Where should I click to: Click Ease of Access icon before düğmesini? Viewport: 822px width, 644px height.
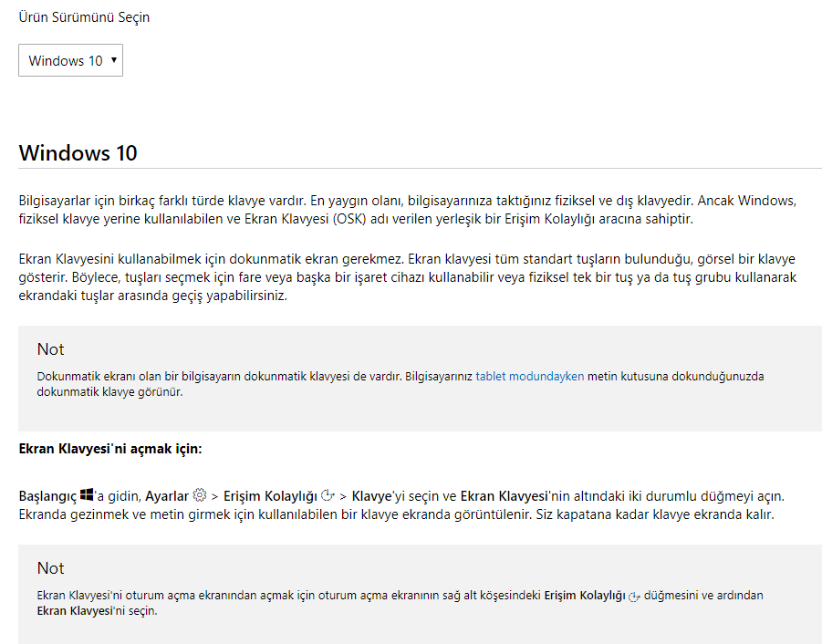[x=634, y=597]
